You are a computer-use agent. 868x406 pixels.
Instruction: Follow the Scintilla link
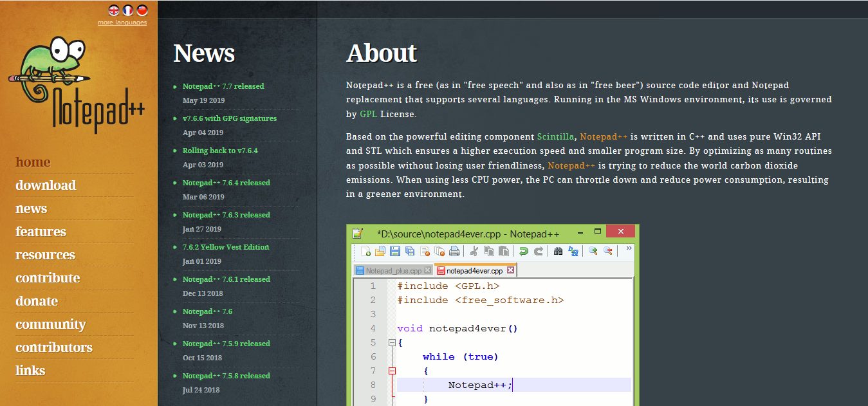(556, 136)
